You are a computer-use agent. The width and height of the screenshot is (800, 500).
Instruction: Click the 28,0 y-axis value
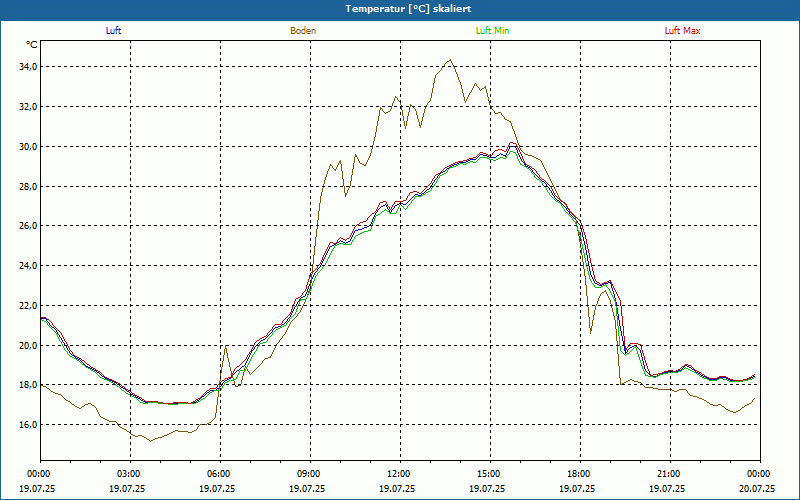28,186
